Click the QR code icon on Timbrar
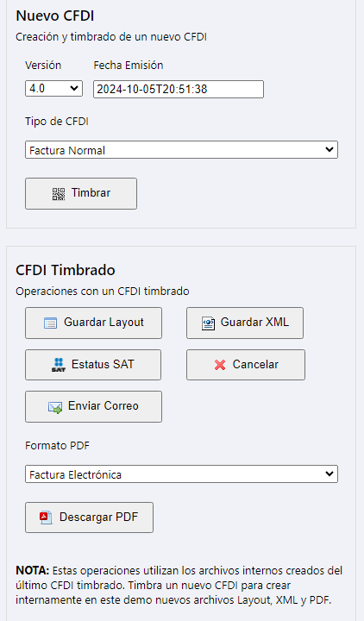The width and height of the screenshot is (364, 621). pos(59,194)
